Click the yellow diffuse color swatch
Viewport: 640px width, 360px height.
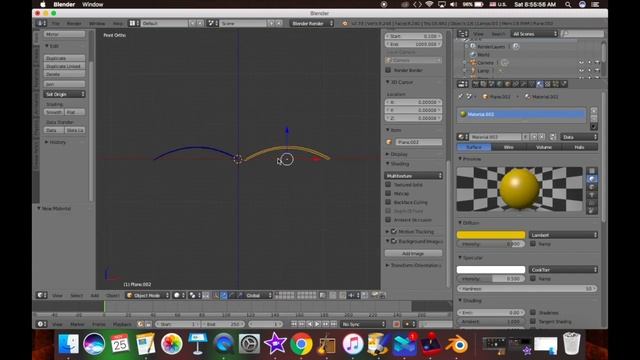(x=491, y=235)
